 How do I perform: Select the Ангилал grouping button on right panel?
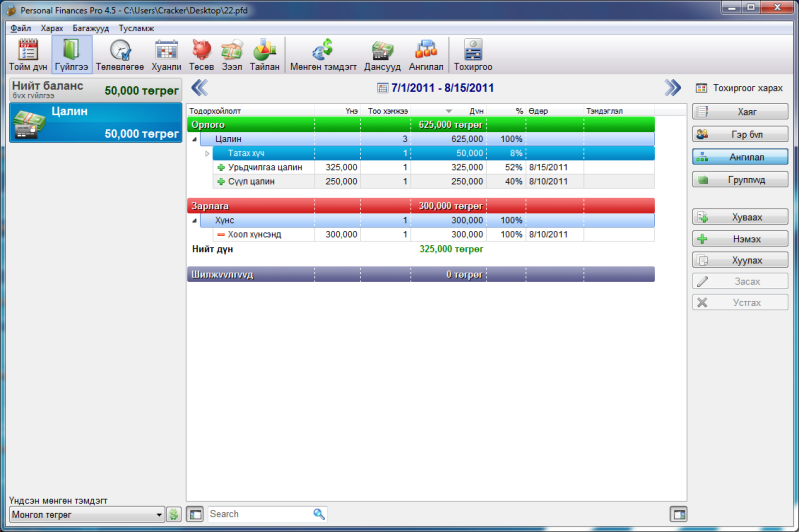(x=740, y=157)
